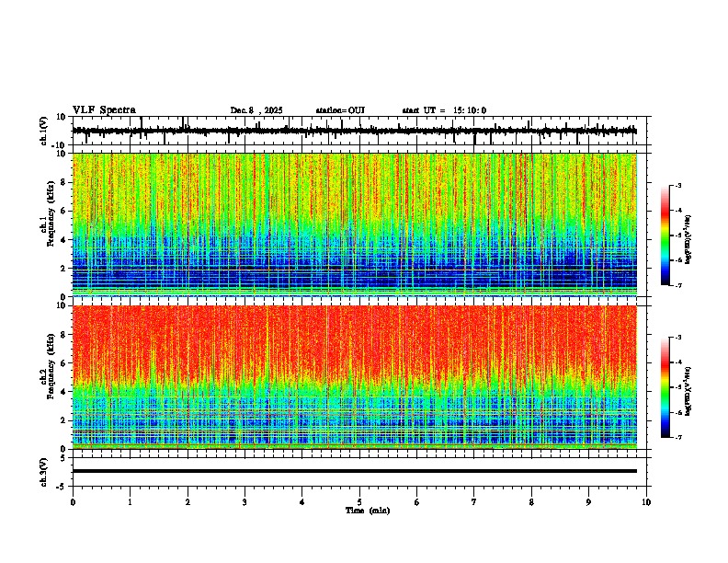This screenshot has height=563, width=728.
Task: Click the ch.1 spectrogram color scale bar
Action: (x=665, y=236)
